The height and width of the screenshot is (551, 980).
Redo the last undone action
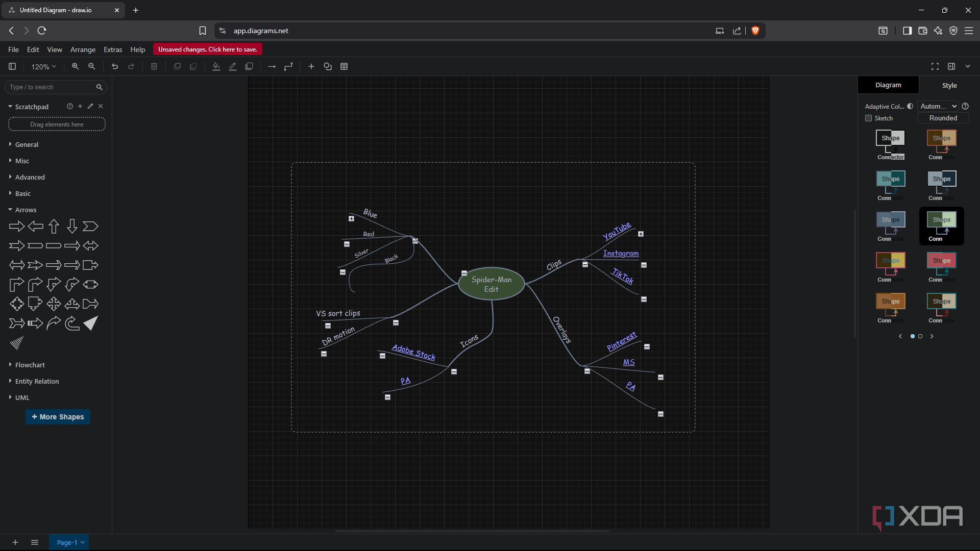point(131,66)
